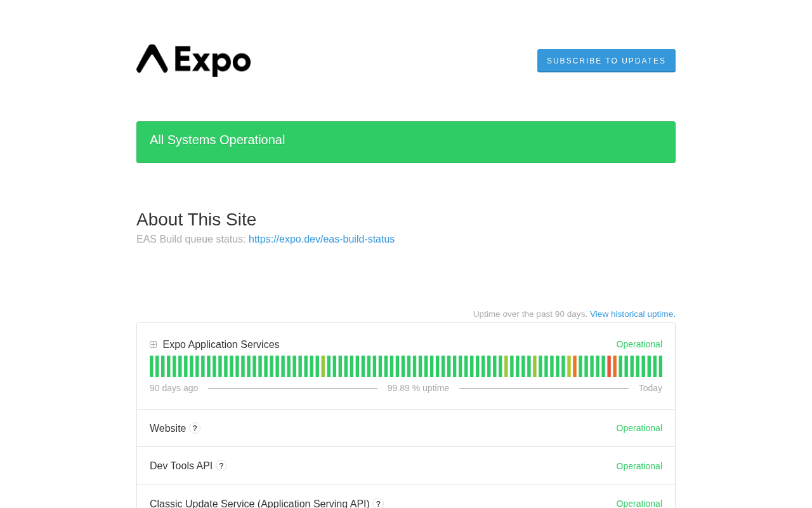Click the 99.89 % uptime label
Image resolution: width=812 pixels, height=508 pixels.
coord(418,388)
